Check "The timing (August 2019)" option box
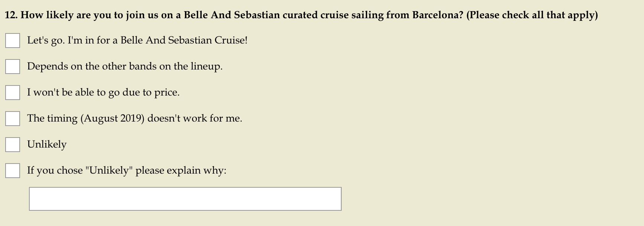This screenshot has width=644, height=226. point(13,119)
